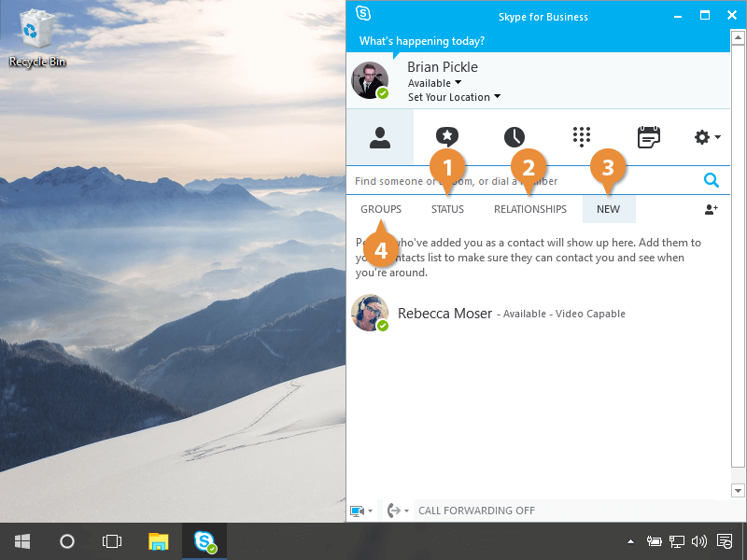Open the Conversations history clock icon

pos(514,137)
